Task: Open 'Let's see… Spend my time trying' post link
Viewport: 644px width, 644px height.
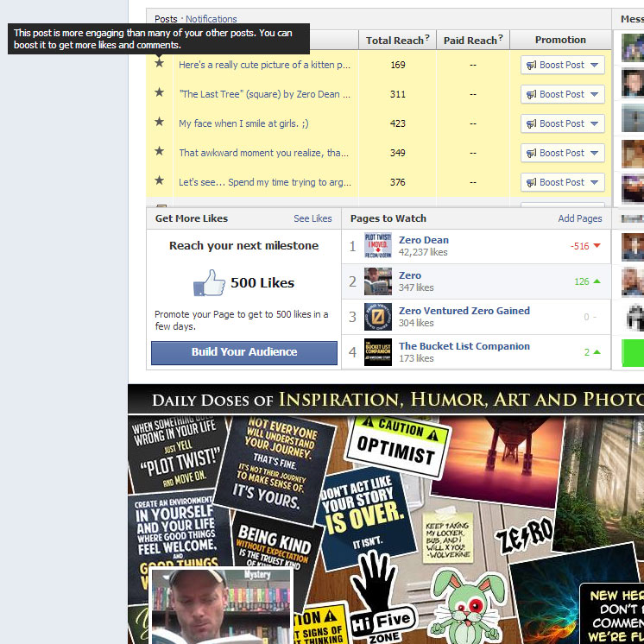Action: [x=265, y=182]
